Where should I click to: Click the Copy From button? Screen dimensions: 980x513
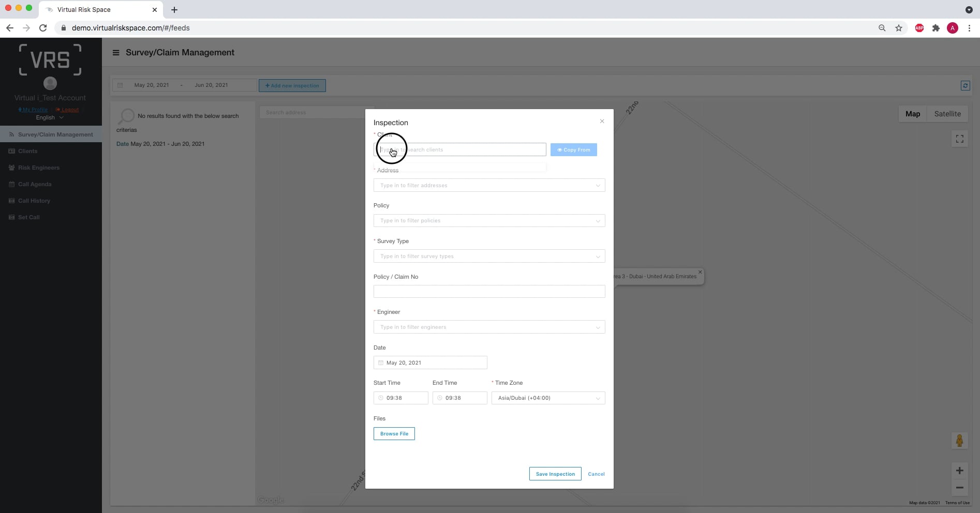coord(573,150)
